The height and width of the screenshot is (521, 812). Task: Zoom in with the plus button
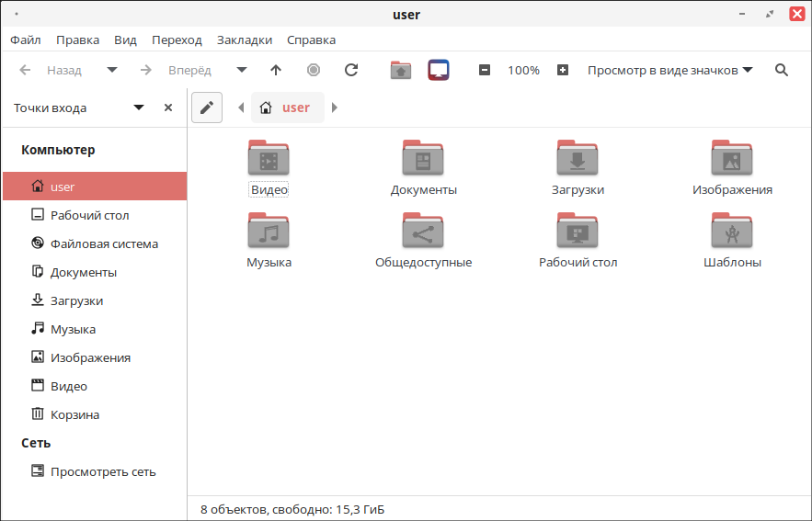pyautogui.click(x=563, y=70)
